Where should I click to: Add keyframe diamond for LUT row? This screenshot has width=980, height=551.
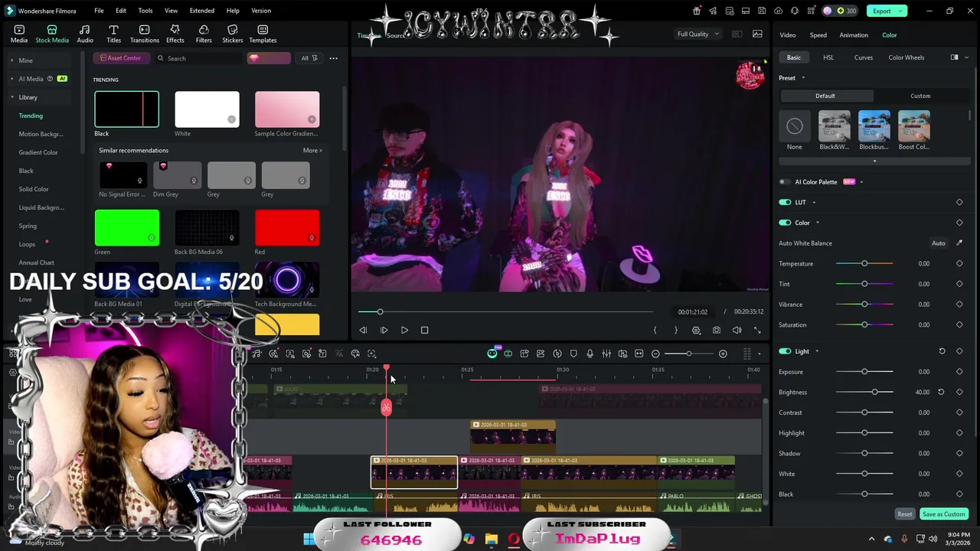click(959, 202)
